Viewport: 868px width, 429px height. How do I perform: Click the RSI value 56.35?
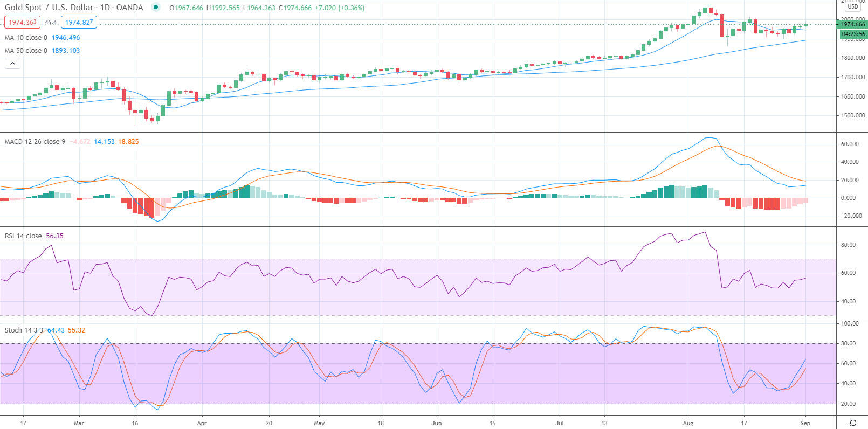[54, 236]
